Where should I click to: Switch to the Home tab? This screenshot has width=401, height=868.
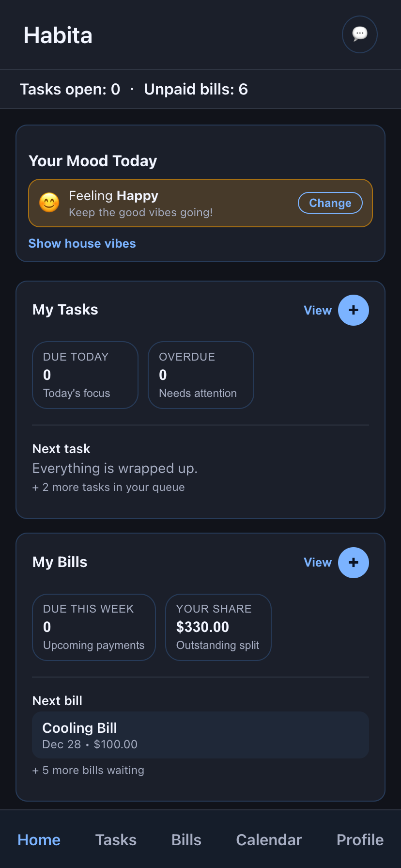(39, 840)
